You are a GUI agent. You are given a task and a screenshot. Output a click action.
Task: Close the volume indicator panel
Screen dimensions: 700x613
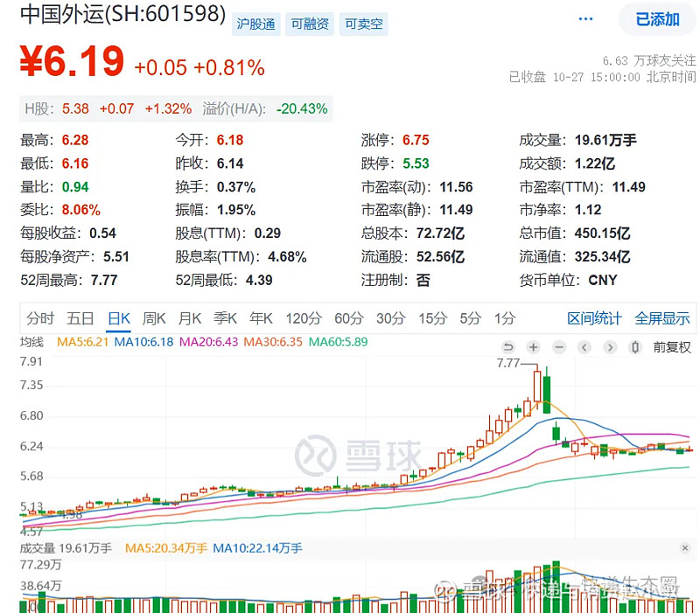pos(686,547)
